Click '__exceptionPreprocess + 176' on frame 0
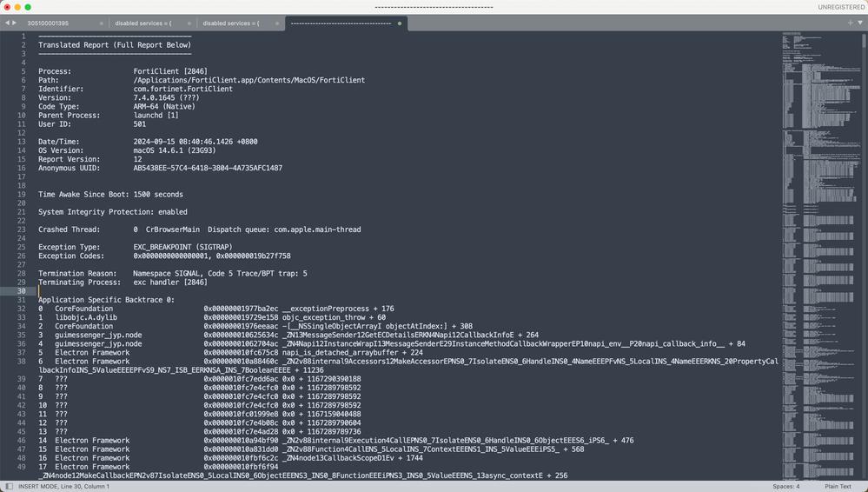Screen dimensions: 868x492 (x=338, y=309)
